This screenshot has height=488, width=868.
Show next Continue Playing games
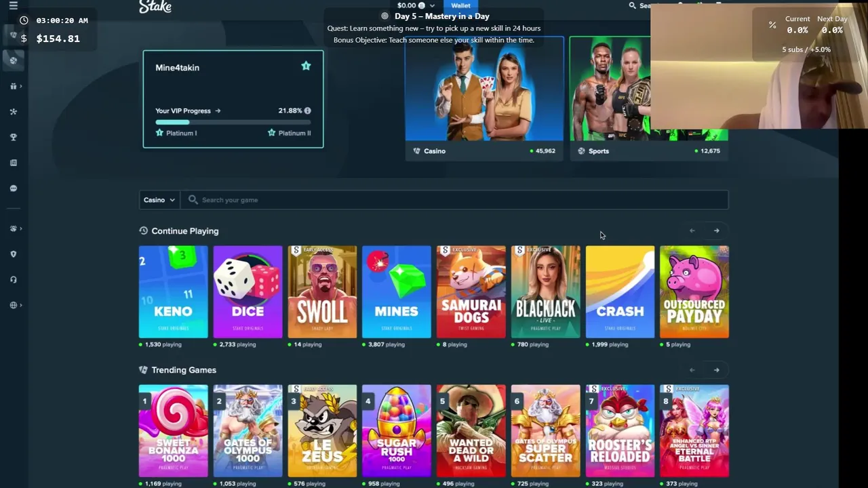pos(716,231)
